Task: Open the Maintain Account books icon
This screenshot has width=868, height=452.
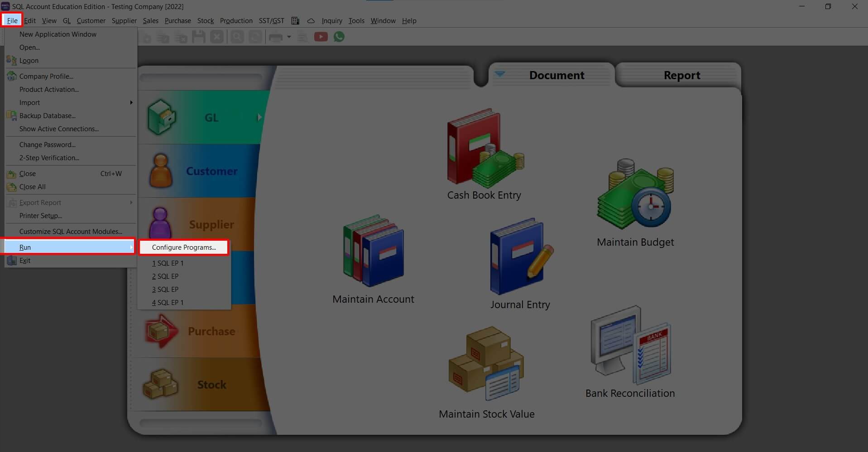Action: [374, 251]
